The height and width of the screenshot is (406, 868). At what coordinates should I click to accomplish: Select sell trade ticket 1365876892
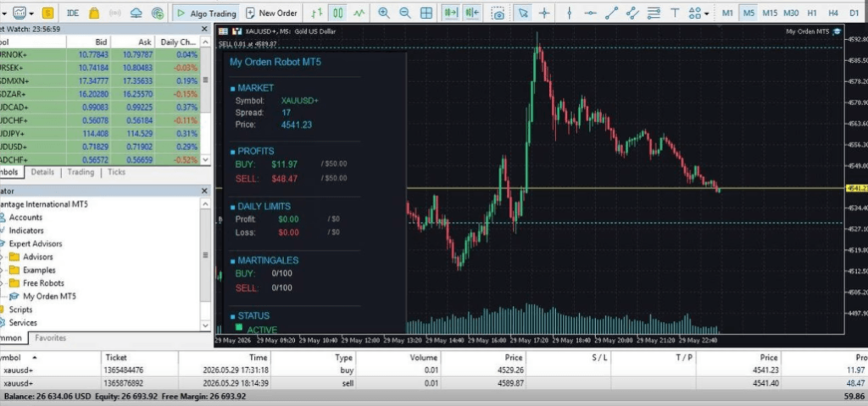(x=434, y=383)
